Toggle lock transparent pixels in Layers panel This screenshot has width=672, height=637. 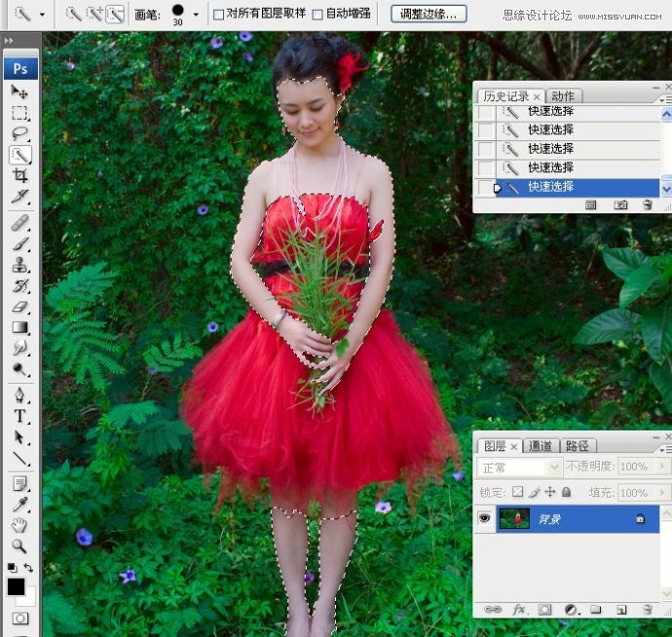pos(518,492)
